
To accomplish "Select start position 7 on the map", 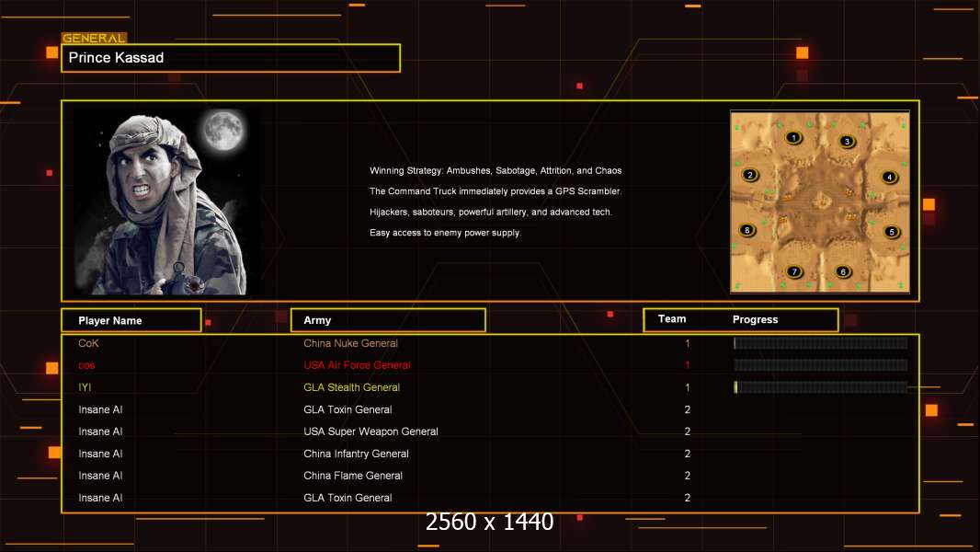I will (794, 271).
